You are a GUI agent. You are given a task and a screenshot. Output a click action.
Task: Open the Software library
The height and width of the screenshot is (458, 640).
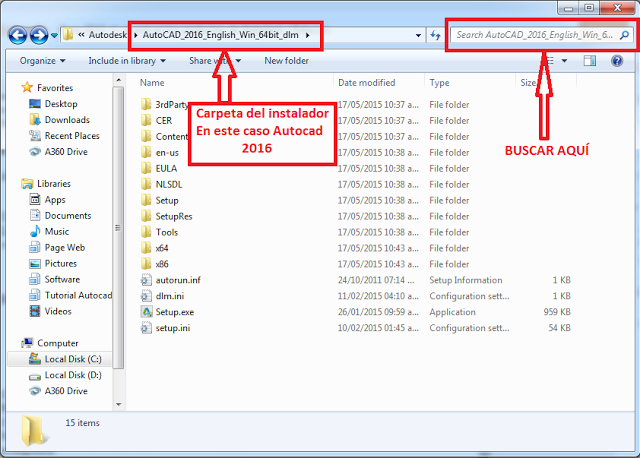pyautogui.click(x=62, y=279)
